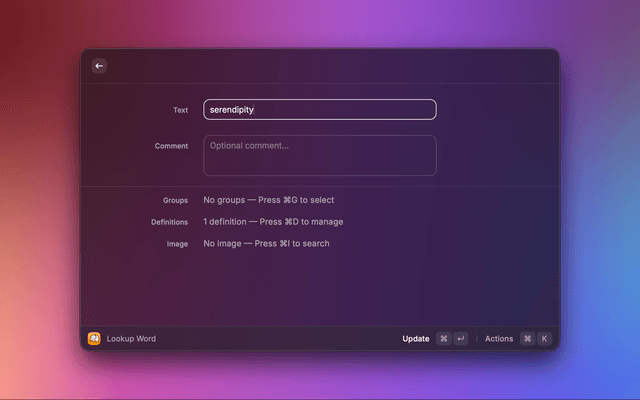Click the Text field label

click(180, 110)
